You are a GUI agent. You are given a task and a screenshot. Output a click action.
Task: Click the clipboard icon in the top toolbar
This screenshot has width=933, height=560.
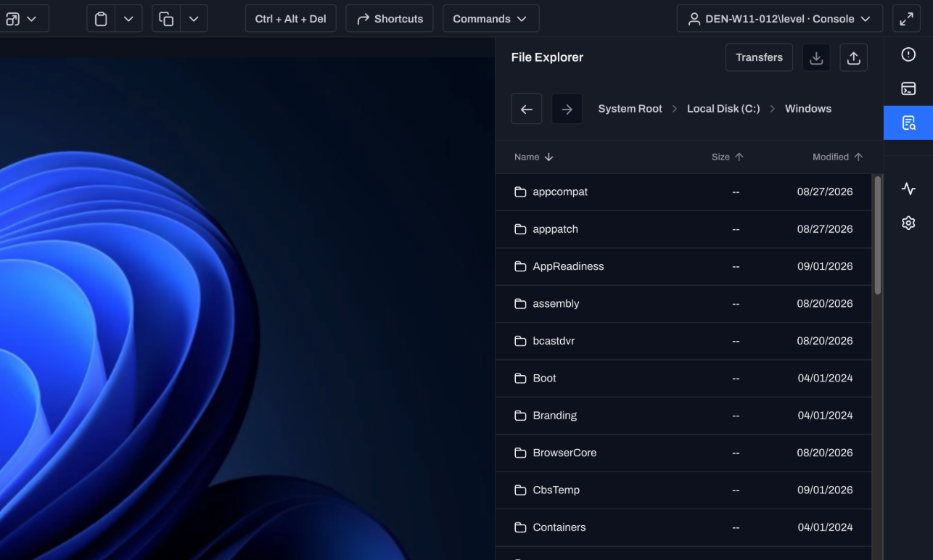click(101, 19)
